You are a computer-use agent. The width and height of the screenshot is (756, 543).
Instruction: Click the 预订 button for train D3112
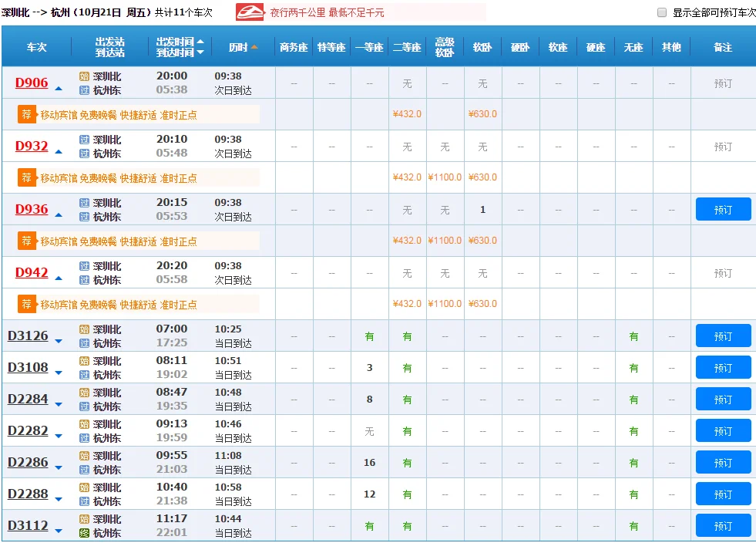723,525
